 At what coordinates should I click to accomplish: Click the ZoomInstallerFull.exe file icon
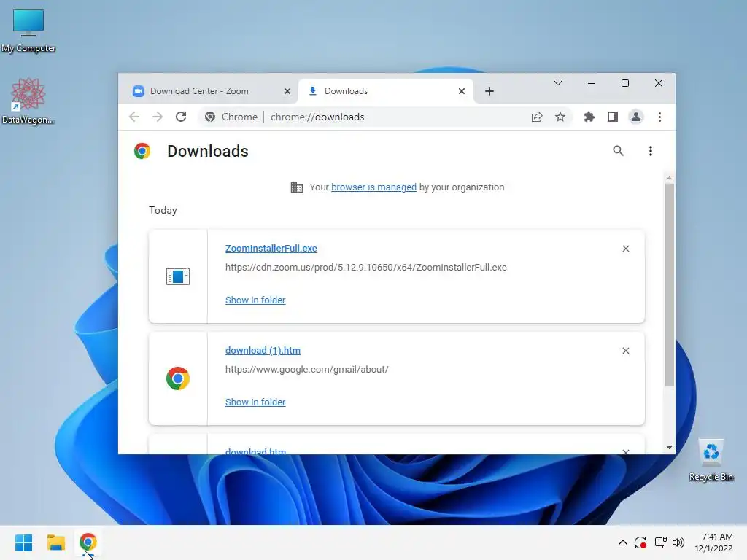tap(178, 276)
